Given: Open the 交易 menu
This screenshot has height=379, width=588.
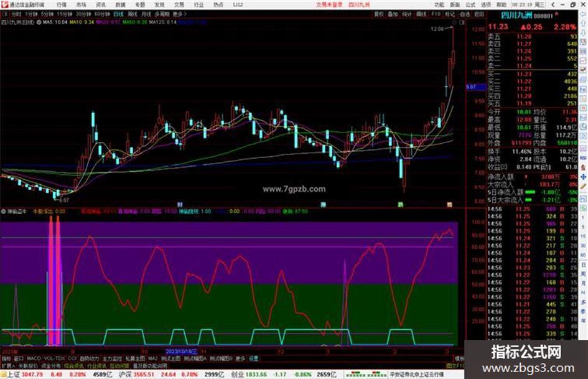Looking at the screenshot, I should pyautogui.click(x=179, y=5).
